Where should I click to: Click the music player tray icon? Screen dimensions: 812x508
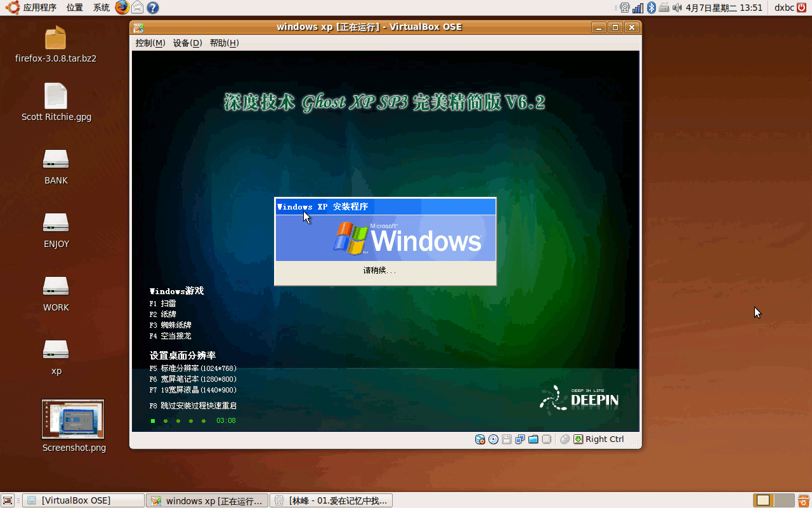point(625,8)
